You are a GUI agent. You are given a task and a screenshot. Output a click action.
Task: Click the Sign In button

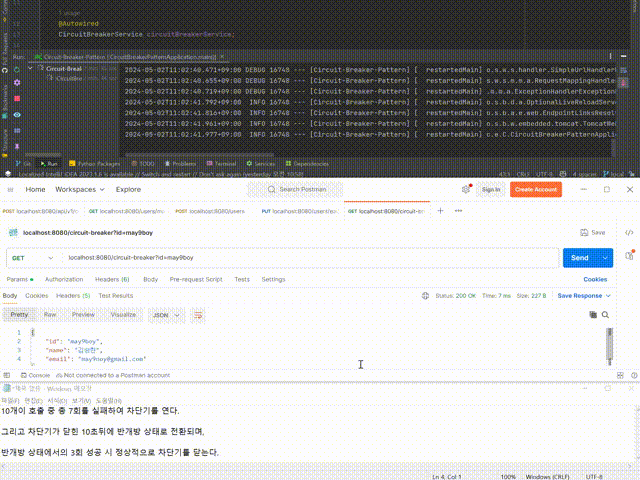(x=491, y=189)
